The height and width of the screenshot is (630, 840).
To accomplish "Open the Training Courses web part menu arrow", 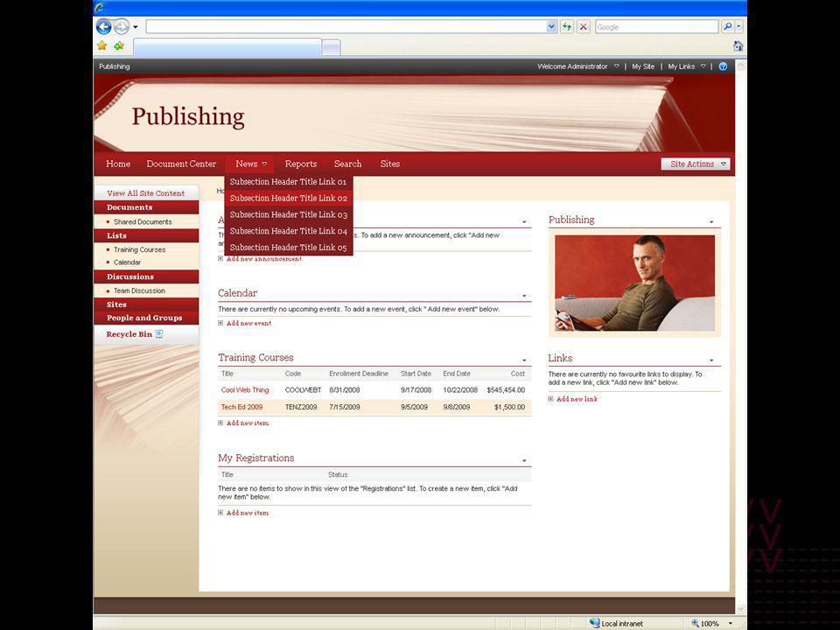I will click(x=524, y=360).
